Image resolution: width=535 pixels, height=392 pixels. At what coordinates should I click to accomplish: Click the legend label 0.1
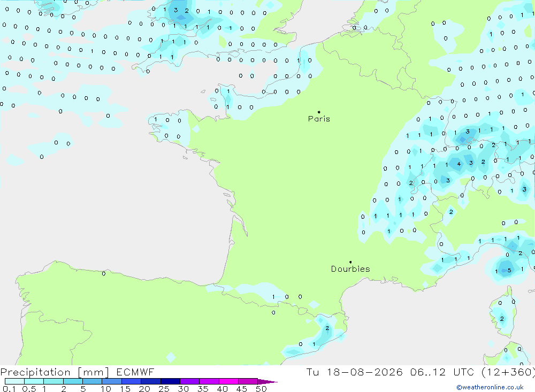point(9,389)
